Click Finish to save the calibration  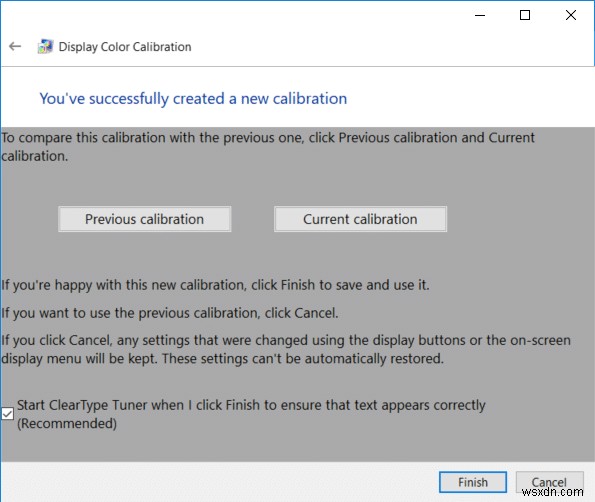click(x=472, y=482)
